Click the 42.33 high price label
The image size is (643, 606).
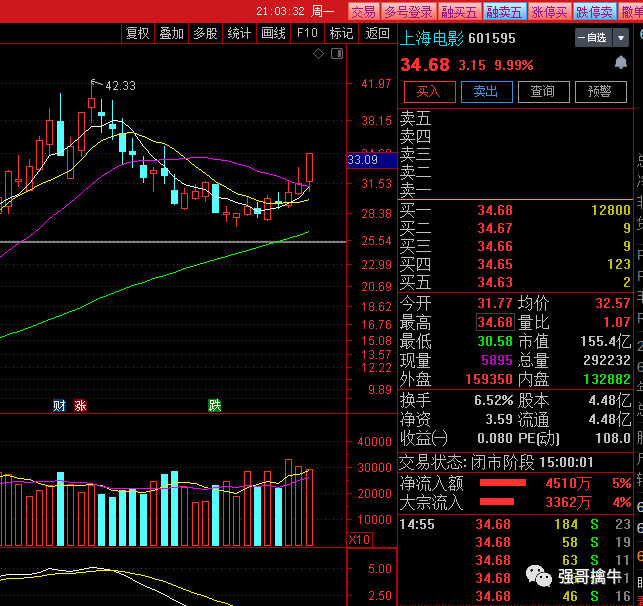click(x=120, y=86)
